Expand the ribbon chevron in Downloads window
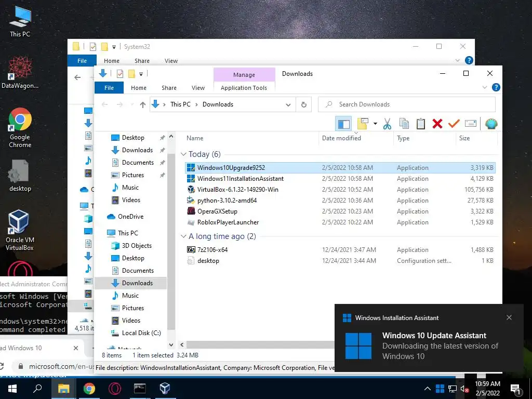Viewport: 532px width, 399px height. tap(485, 87)
